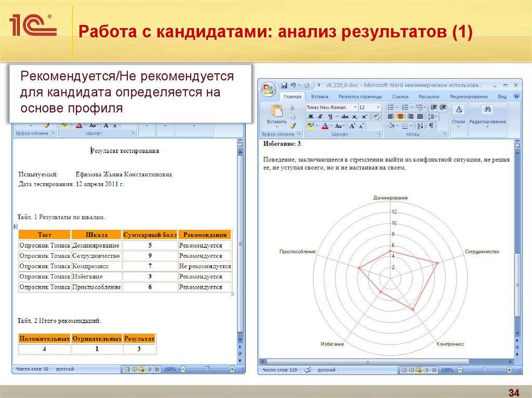Click the zoom slider in right Word window
The width and height of the screenshot is (532, 398).
coord(484,370)
